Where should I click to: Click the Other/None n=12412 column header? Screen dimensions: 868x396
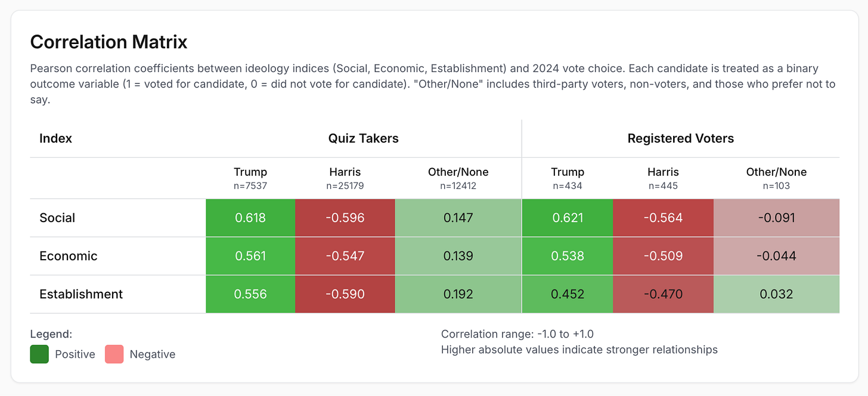pos(458,178)
